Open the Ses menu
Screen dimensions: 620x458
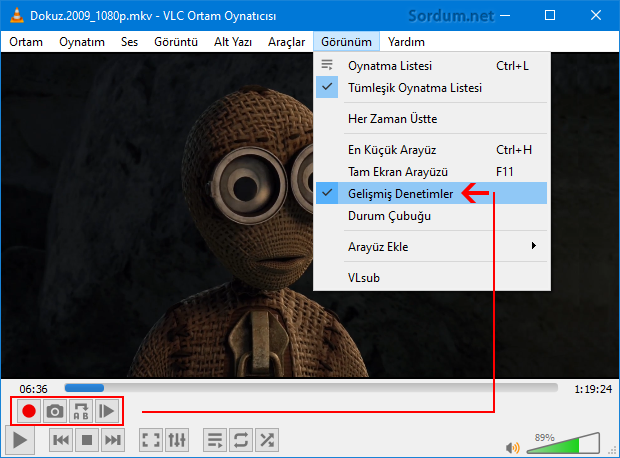[129, 42]
